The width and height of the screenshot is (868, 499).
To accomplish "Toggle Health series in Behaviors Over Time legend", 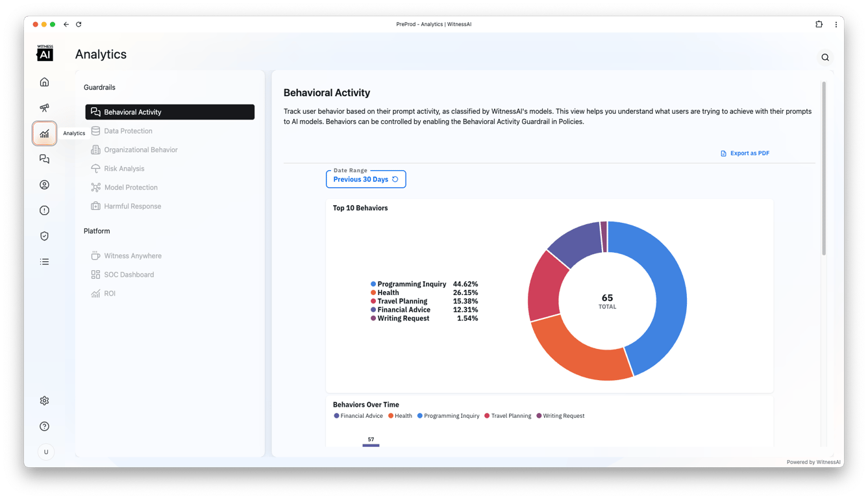I will tap(400, 416).
